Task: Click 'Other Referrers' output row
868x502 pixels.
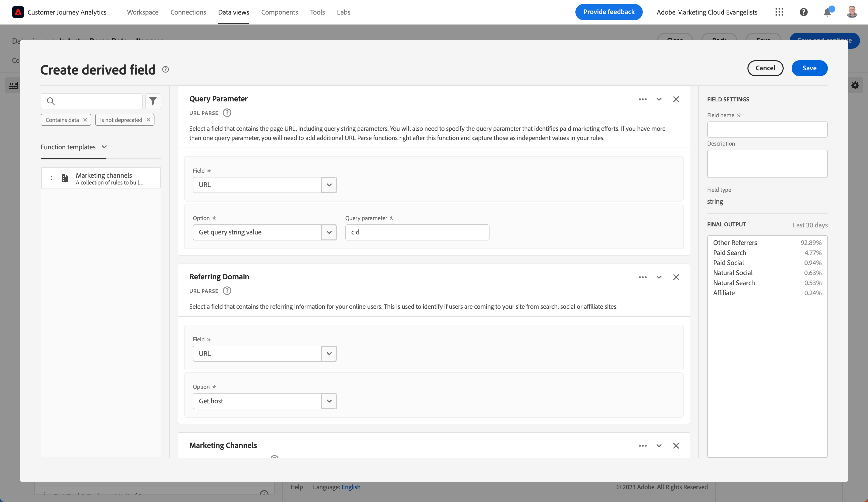Action: coord(767,243)
